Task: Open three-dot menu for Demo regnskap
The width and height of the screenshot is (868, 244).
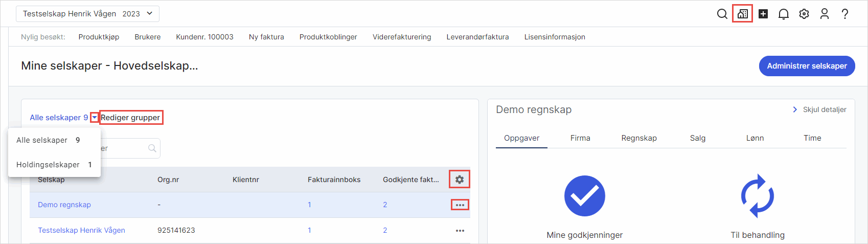Action: pos(460,205)
